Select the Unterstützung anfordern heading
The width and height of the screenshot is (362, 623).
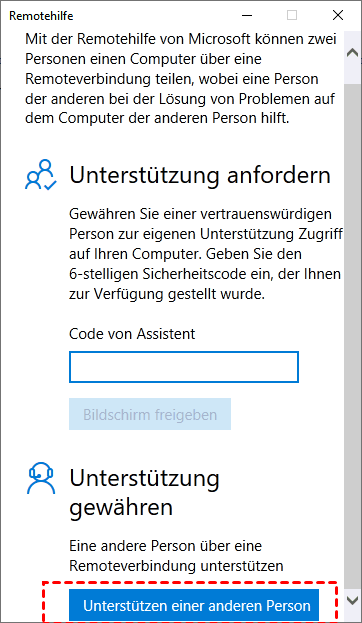point(200,175)
